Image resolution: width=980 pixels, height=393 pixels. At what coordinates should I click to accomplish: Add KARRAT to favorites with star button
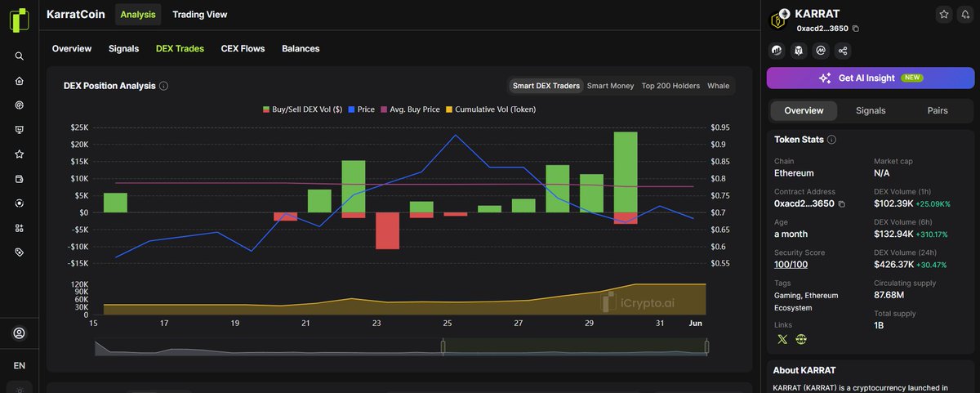point(944,14)
